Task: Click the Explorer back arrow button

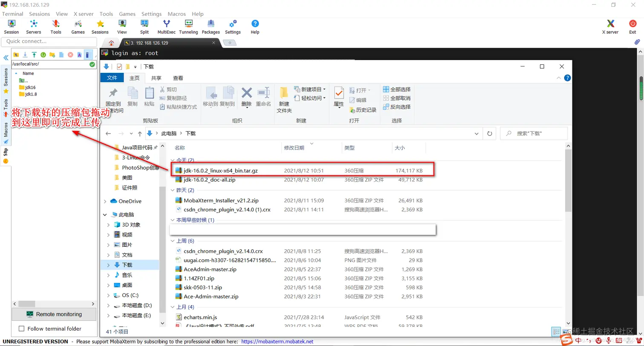Action: 109,133
